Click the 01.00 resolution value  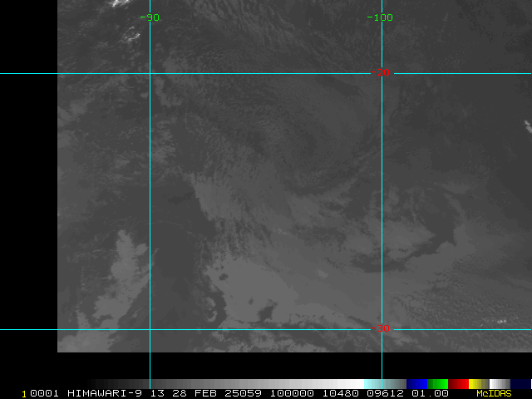(x=431, y=393)
